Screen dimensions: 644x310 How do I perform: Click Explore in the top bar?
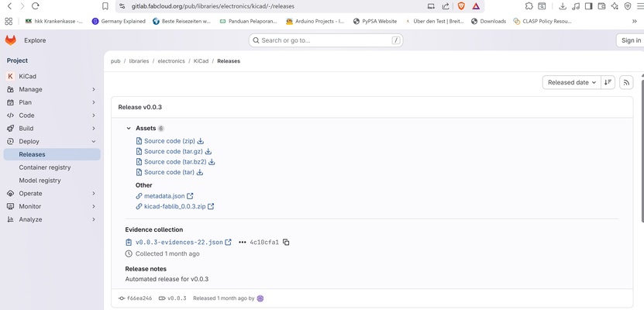tap(35, 40)
